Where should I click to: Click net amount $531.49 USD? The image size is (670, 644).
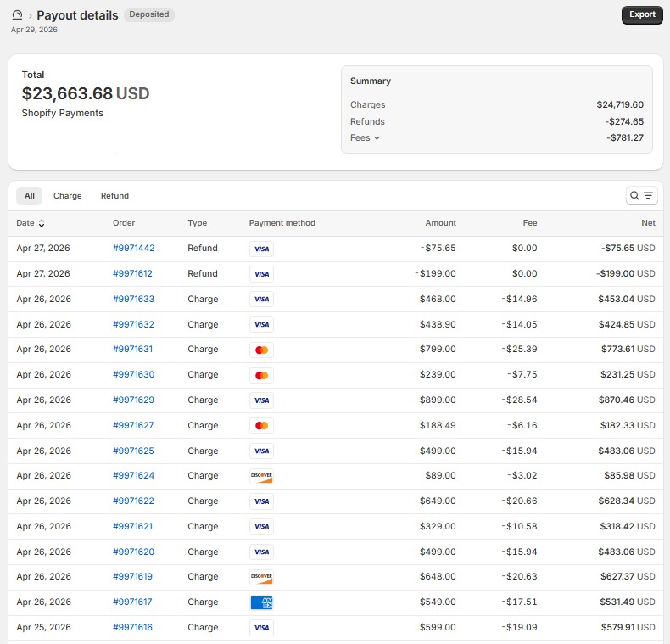[628, 602]
